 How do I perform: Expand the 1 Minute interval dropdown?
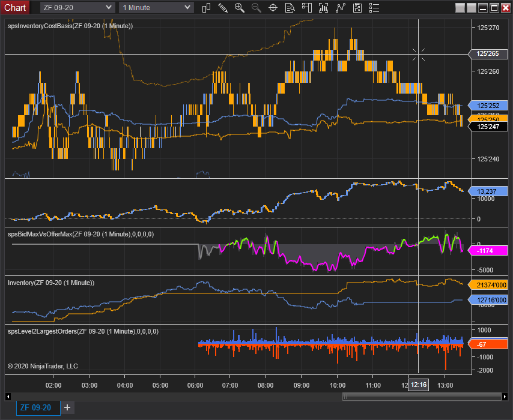[156, 8]
